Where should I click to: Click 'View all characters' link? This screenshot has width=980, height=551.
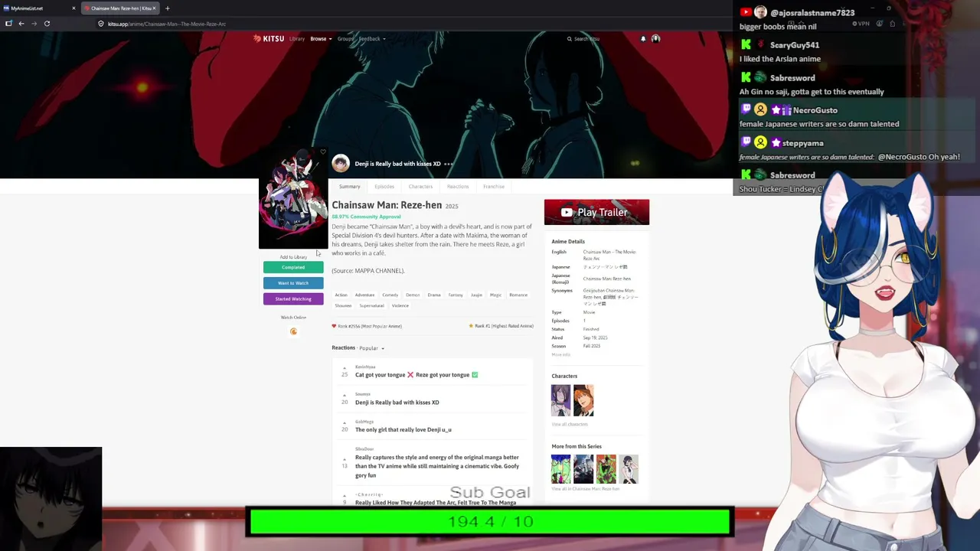[x=570, y=424]
